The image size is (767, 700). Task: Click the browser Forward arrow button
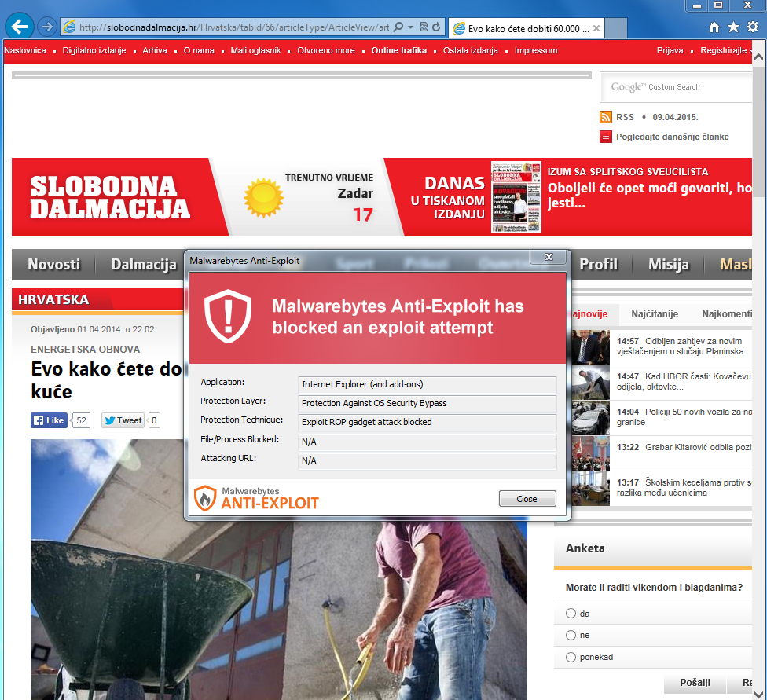click(47, 27)
